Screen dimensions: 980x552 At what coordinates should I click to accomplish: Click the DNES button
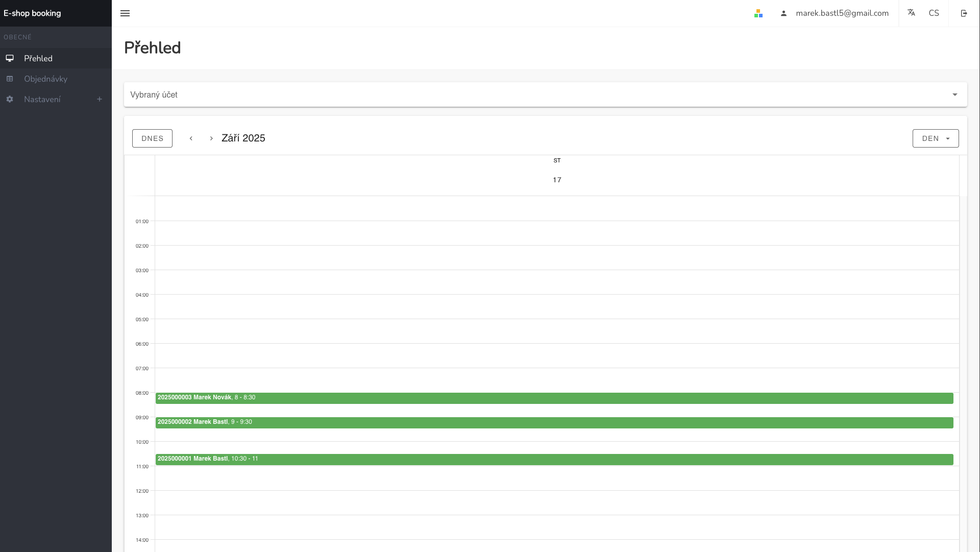point(152,138)
